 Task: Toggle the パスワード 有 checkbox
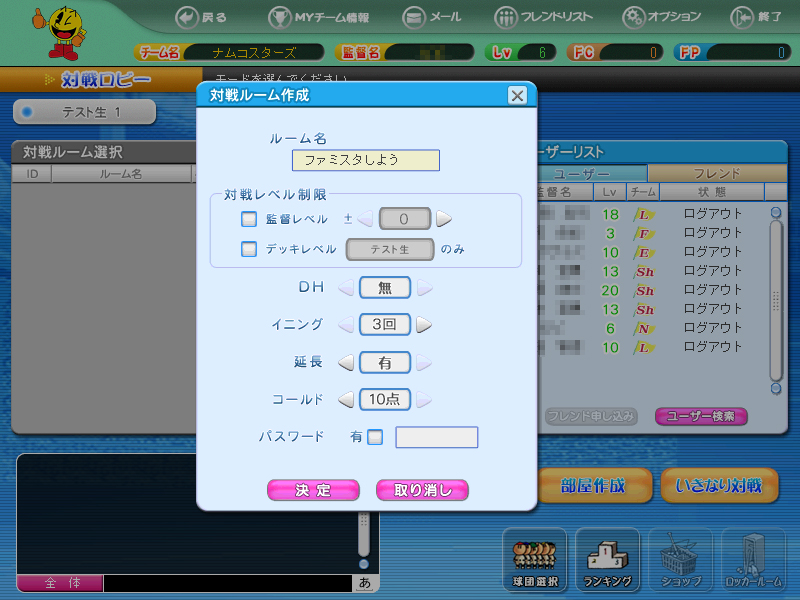[375, 437]
